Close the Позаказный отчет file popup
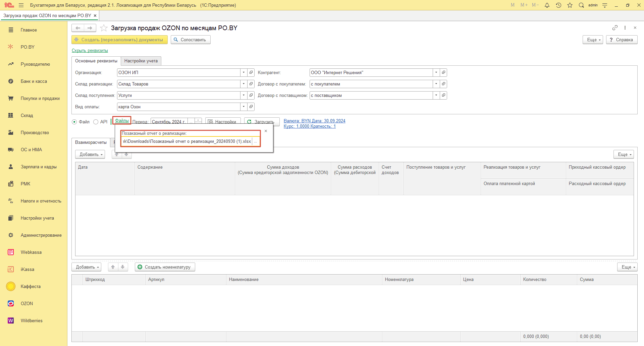Screen dimensions: 644x346 click(266, 131)
